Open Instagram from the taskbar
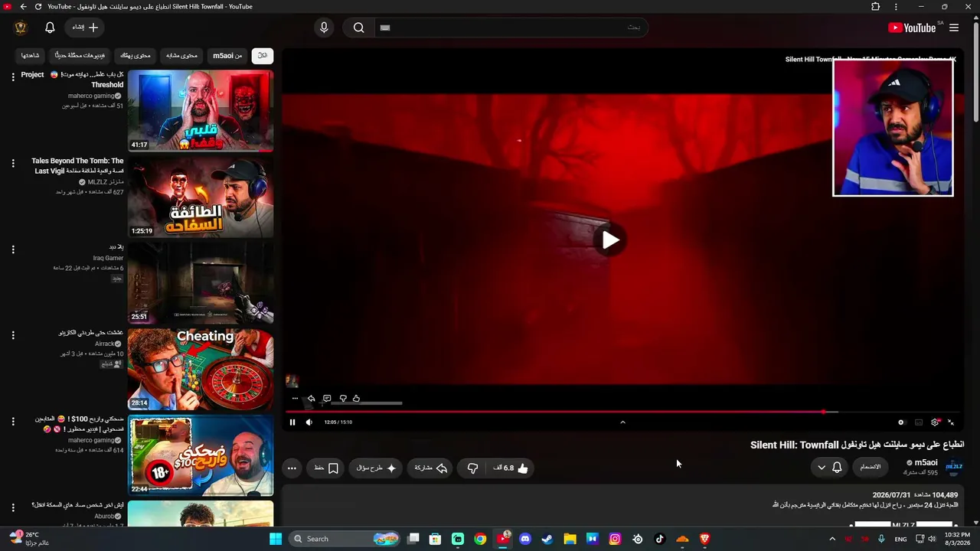The height and width of the screenshot is (551, 980). click(x=615, y=539)
